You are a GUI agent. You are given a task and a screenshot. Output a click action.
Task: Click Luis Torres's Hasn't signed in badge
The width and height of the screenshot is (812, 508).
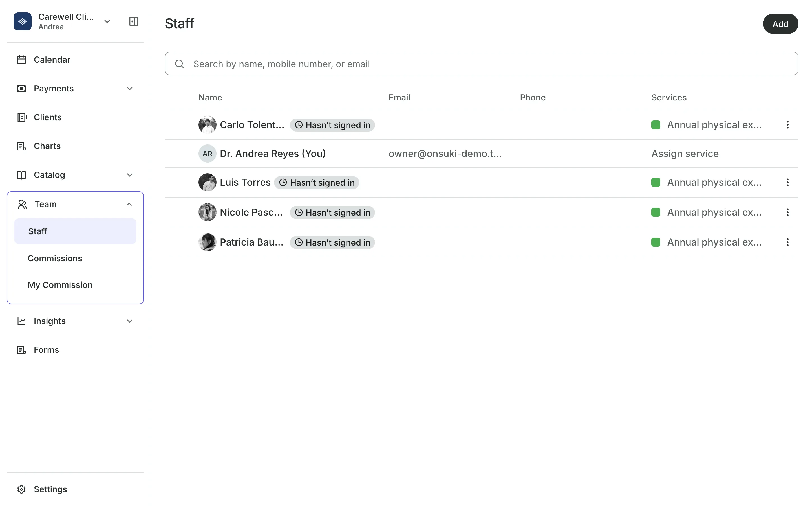pos(316,182)
